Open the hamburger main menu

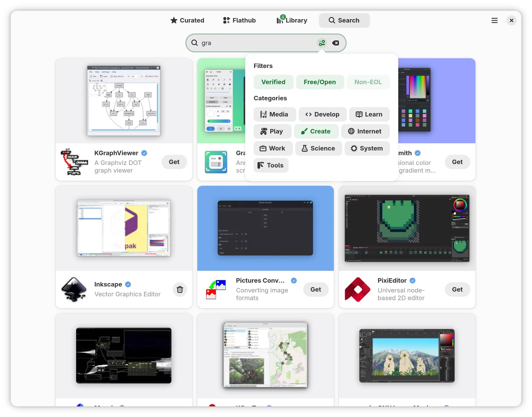[x=494, y=20]
